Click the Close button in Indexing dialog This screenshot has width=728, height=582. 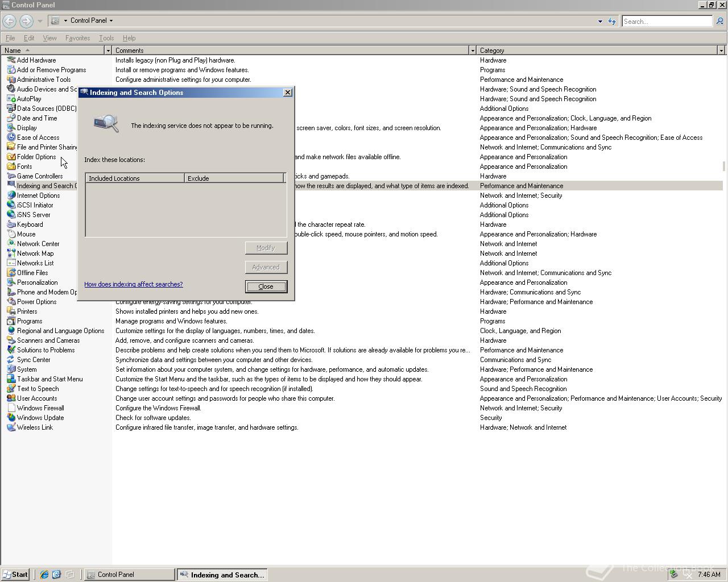[x=266, y=286]
